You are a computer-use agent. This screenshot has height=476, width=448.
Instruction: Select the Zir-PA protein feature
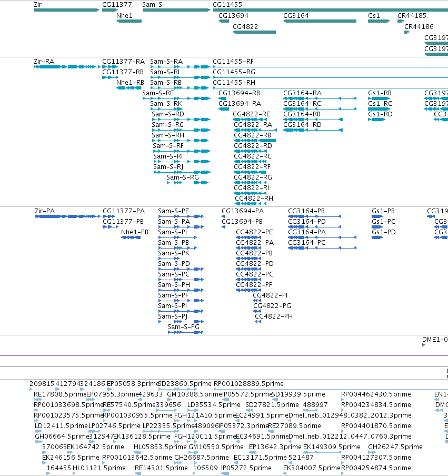(x=68, y=216)
